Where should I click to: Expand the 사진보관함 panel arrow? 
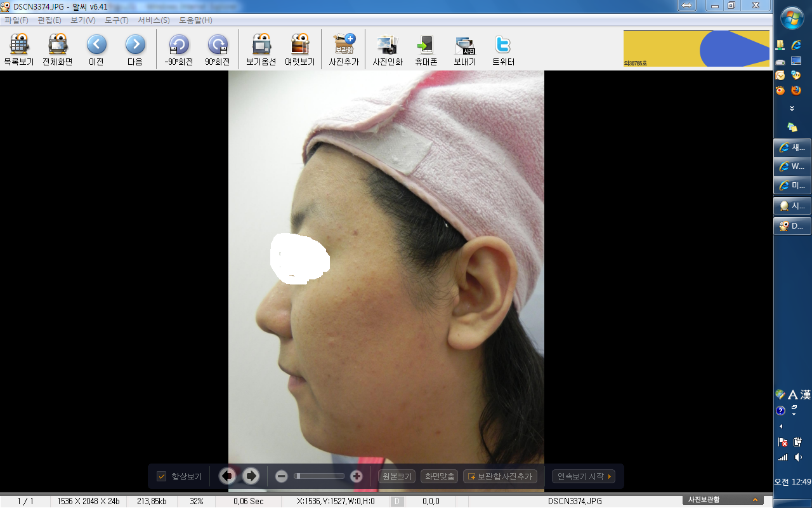[755, 500]
